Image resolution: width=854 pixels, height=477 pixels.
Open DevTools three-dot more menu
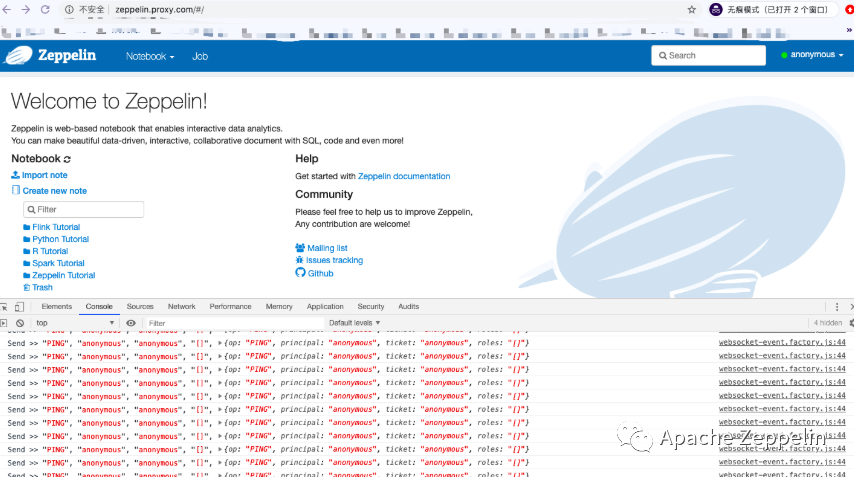(x=837, y=307)
